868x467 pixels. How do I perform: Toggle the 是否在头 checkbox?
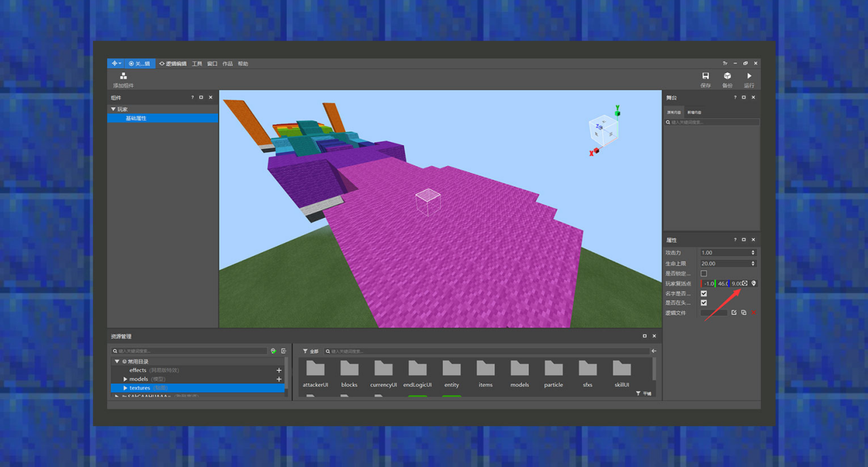tap(703, 303)
